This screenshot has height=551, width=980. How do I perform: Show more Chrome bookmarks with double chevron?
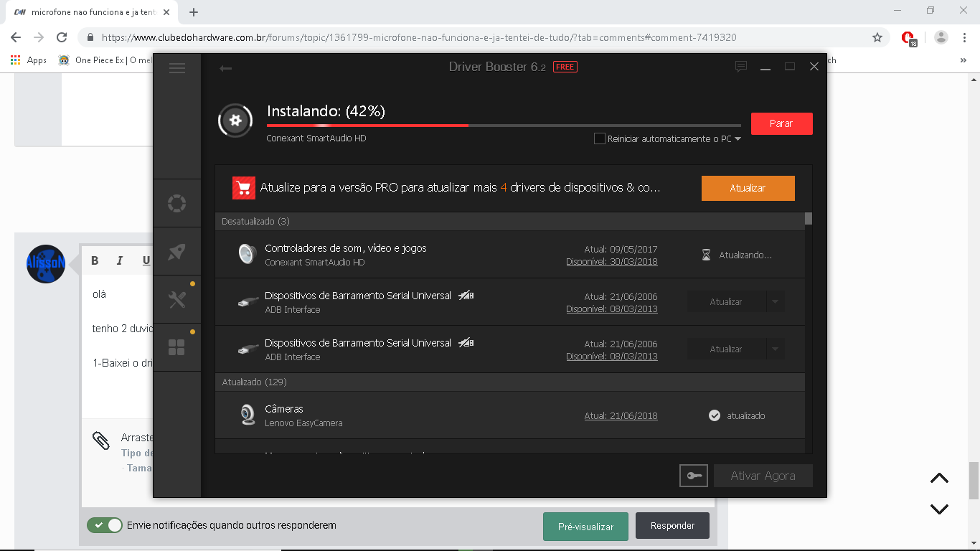(963, 60)
